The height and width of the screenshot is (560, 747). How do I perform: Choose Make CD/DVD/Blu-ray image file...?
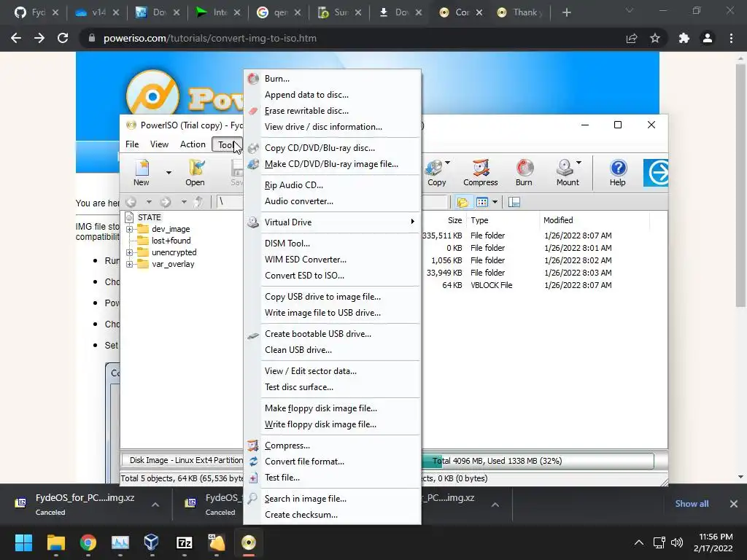[x=332, y=164]
